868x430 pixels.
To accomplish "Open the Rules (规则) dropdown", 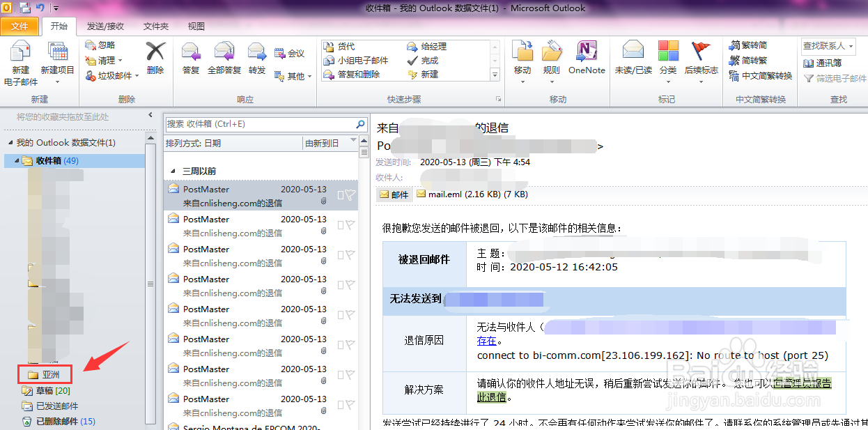I will pos(552,62).
